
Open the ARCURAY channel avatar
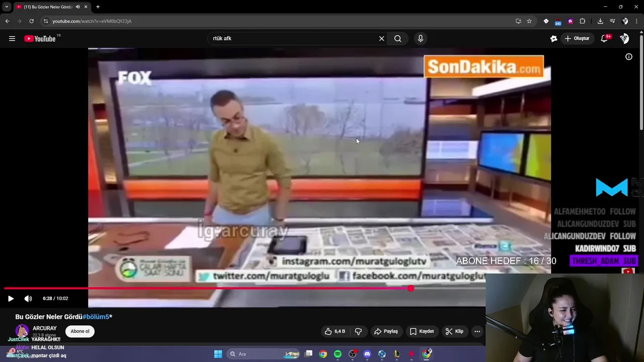[22, 331]
